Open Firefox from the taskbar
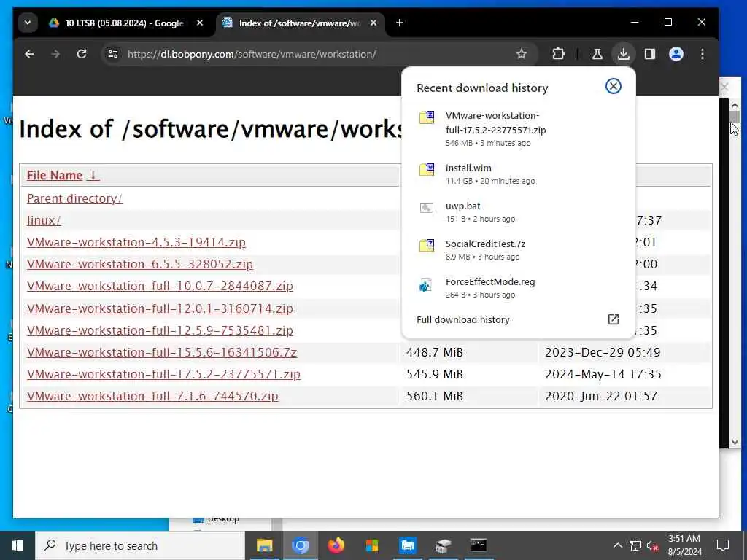 pos(336,545)
